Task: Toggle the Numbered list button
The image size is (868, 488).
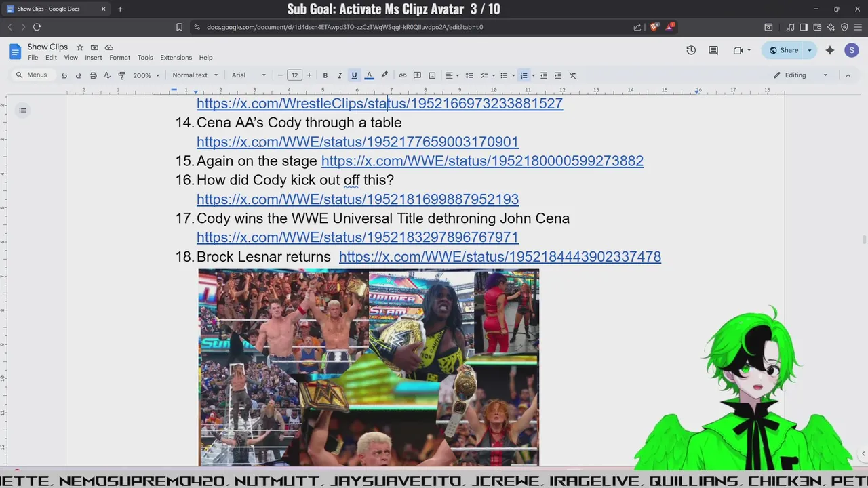Action: click(x=524, y=75)
